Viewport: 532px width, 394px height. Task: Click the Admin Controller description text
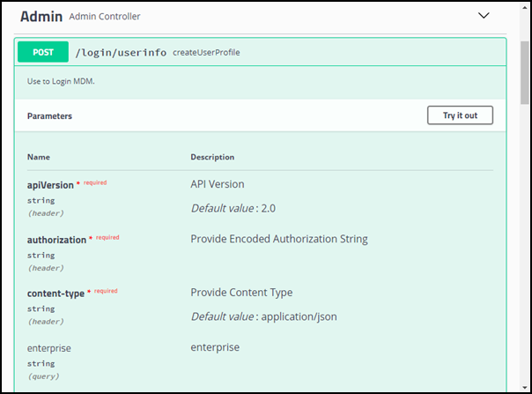point(104,17)
